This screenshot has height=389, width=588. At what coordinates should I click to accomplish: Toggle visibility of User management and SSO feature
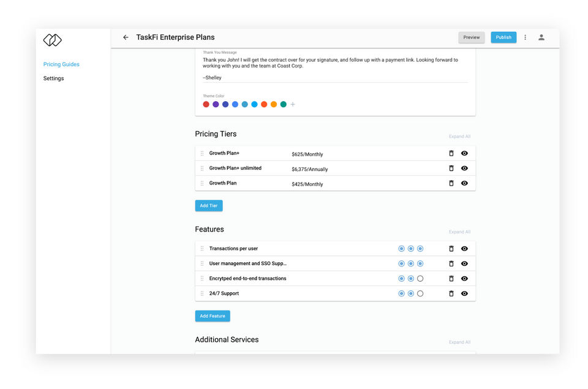click(464, 263)
